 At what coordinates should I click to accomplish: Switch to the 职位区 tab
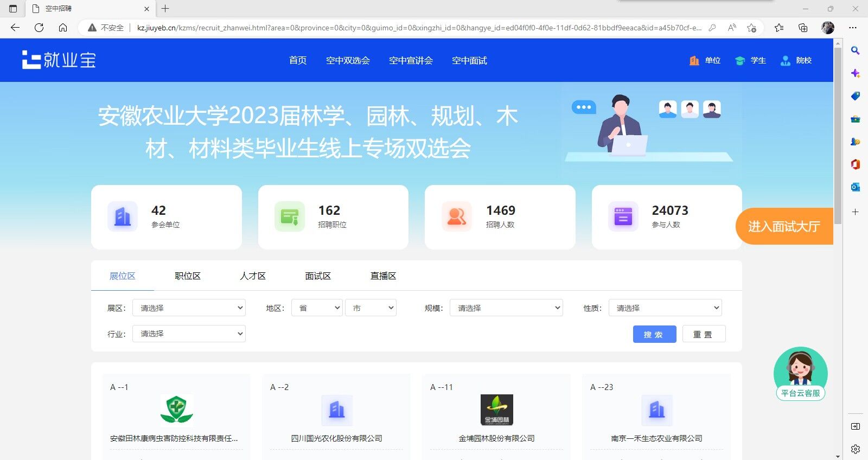tap(188, 276)
